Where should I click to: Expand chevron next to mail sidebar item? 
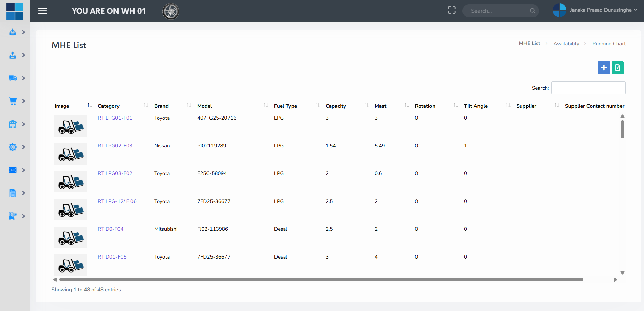[23, 170]
